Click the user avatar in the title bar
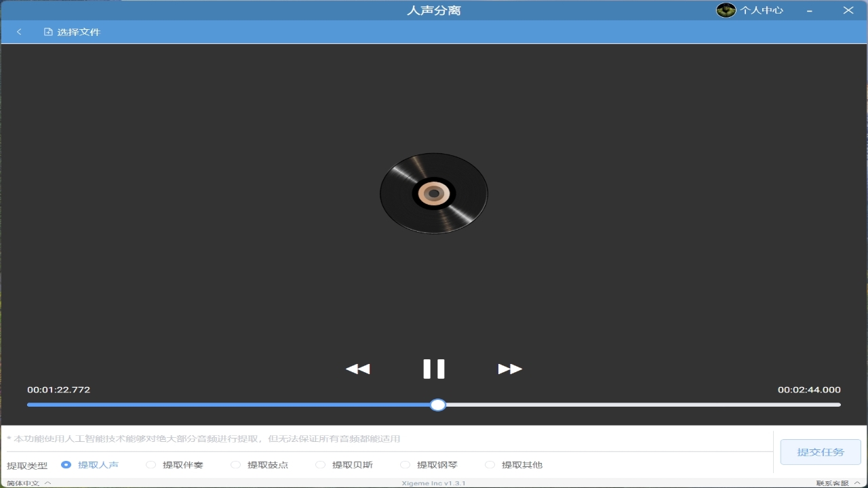Screen dimensions: 868x488 [726, 9]
